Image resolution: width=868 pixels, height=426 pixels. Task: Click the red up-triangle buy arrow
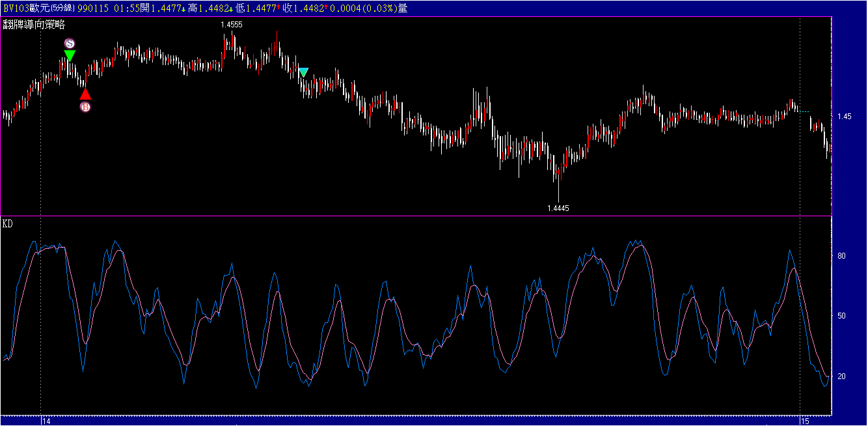(x=85, y=94)
